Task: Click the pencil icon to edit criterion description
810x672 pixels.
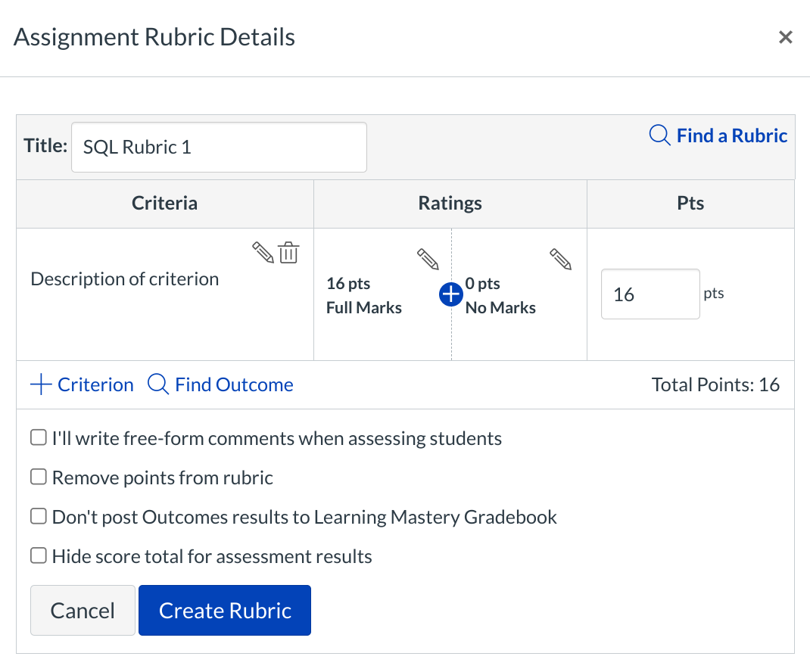Action: 263,253
